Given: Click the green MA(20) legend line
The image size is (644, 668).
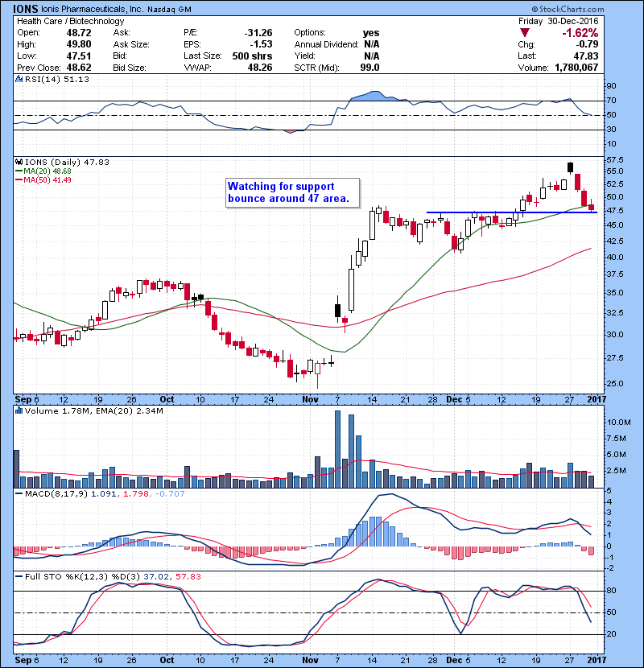Looking at the screenshot, I should click(x=19, y=171).
